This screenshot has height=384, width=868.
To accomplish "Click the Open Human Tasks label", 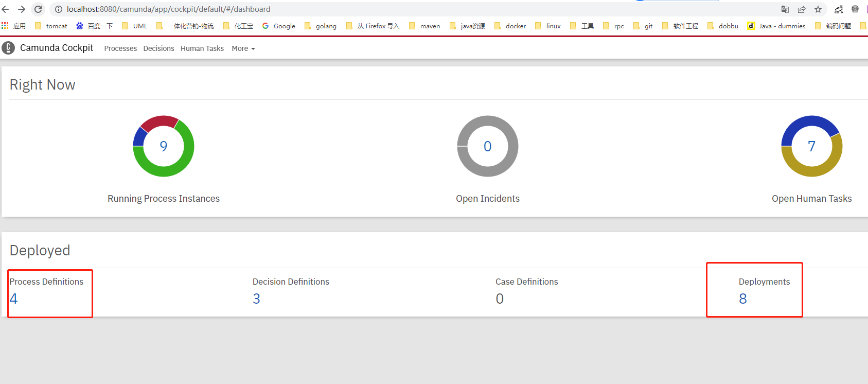I will pyautogui.click(x=812, y=199).
